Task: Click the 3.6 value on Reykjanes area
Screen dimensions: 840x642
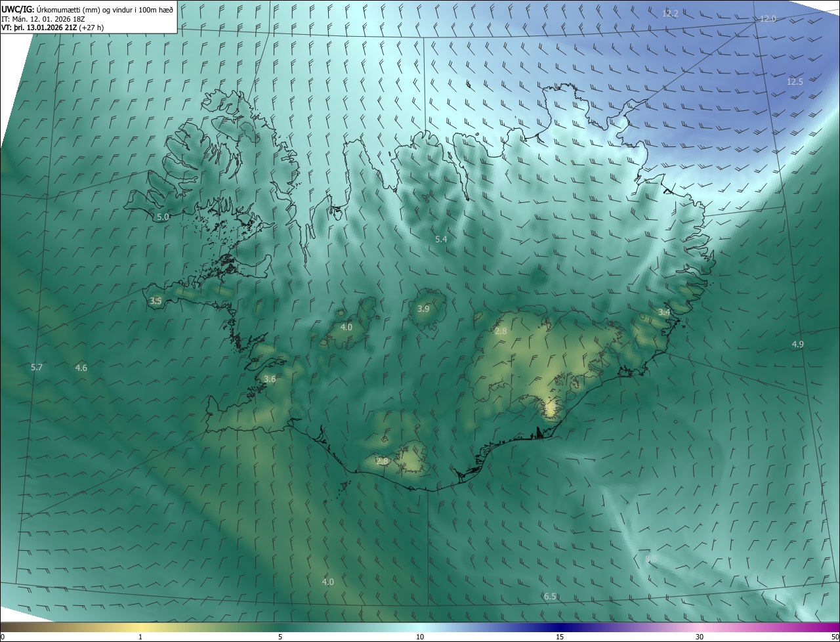Action: coord(270,379)
